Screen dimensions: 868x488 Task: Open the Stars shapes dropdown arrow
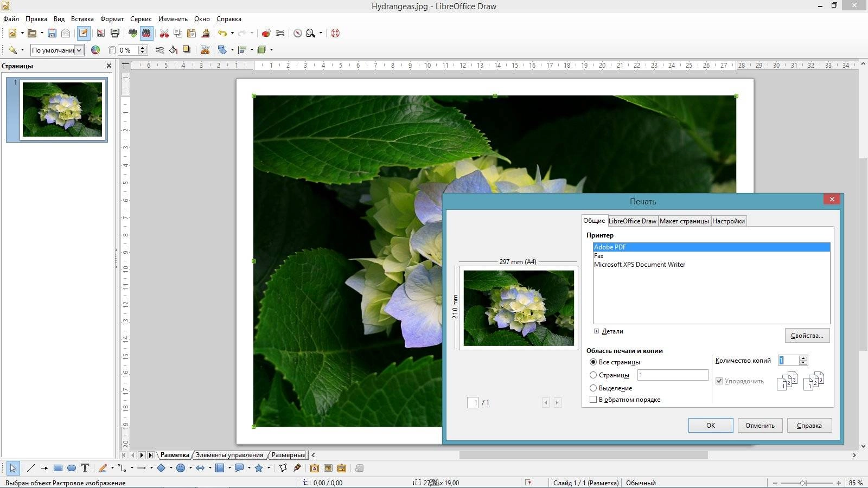(269, 468)
